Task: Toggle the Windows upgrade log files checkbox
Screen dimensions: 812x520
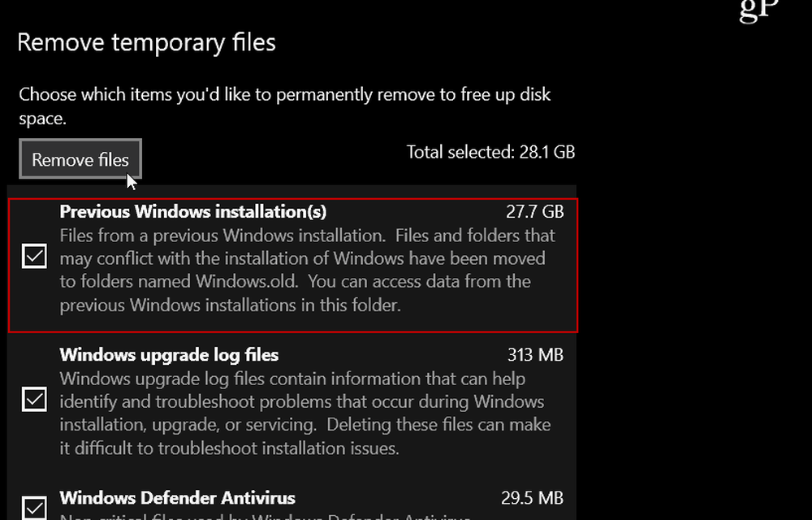Action: [34, 400]
